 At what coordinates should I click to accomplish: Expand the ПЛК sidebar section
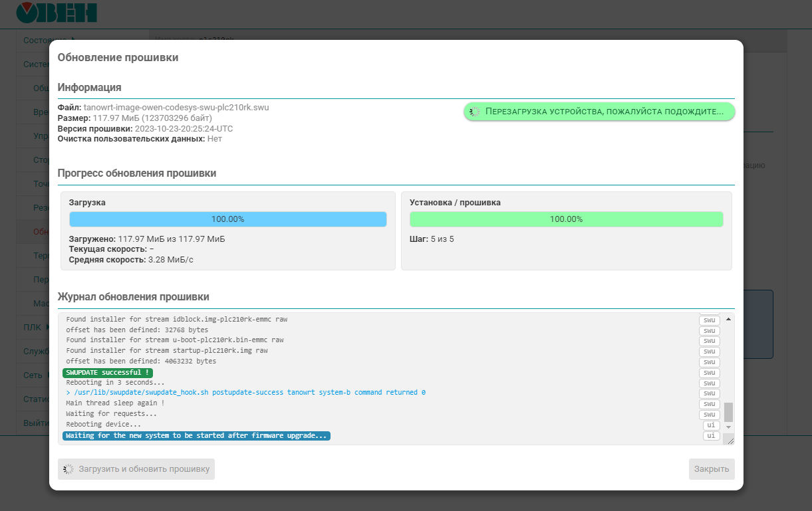click(x=32, y=327)
